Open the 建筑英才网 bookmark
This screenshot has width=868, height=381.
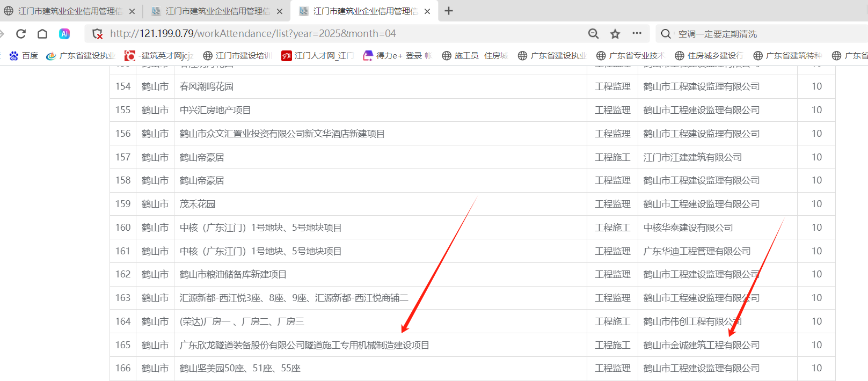coord(159,55)
